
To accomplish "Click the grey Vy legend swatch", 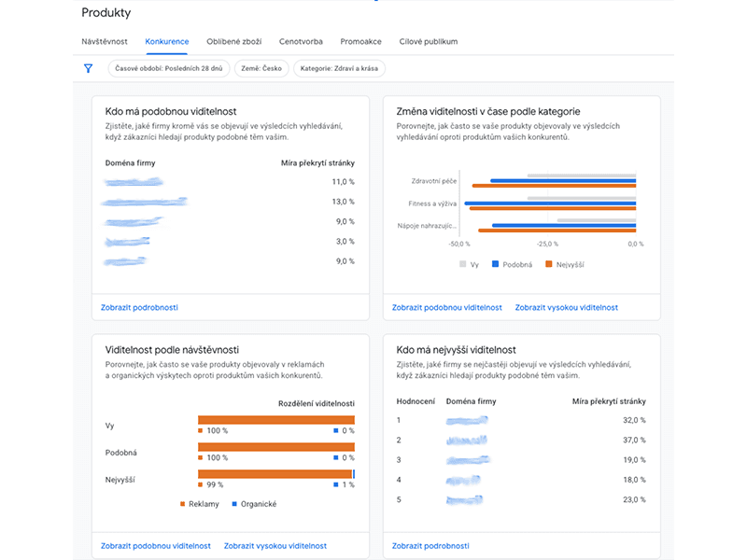I will pos(462,264).
